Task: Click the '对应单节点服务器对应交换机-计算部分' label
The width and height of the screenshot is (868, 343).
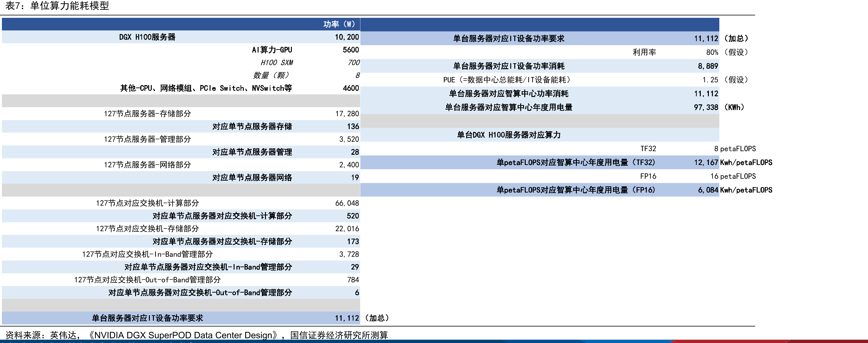Action: coord(222,216)
